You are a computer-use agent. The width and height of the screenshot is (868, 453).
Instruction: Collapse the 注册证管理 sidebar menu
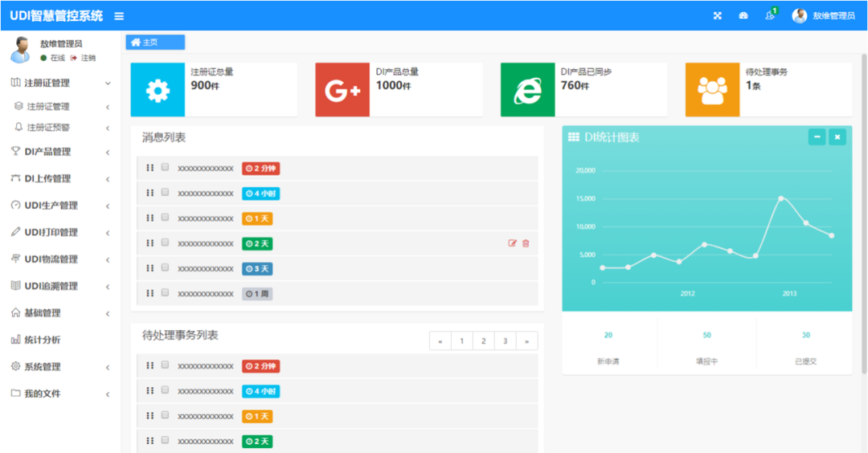click(x=60, y=83)
